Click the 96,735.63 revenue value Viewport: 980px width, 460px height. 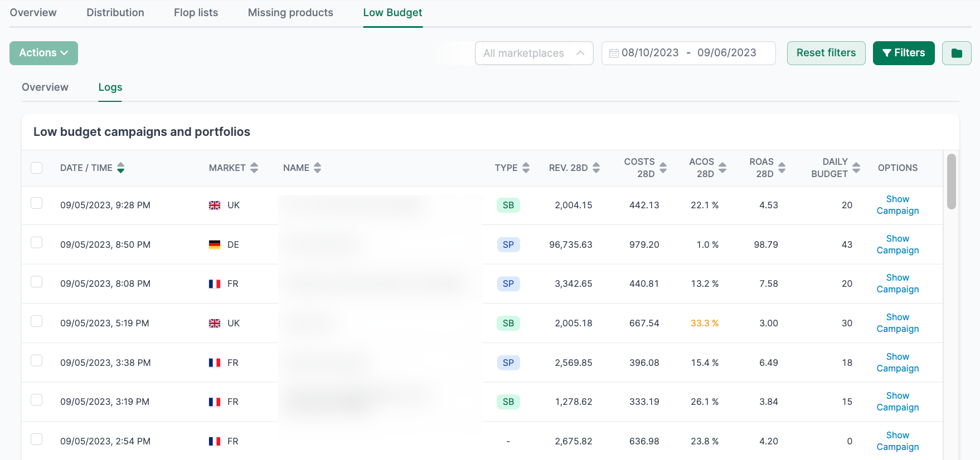click(571, 244)
